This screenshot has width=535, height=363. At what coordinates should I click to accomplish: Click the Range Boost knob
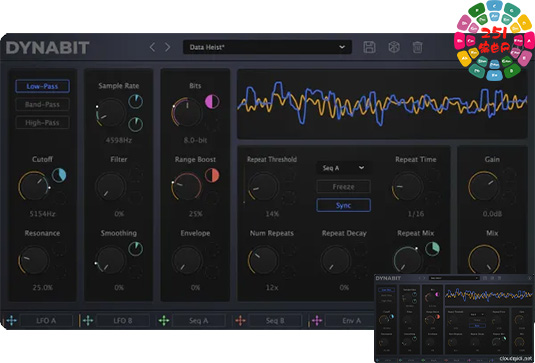pyautogui.click(x=187, y=186)
